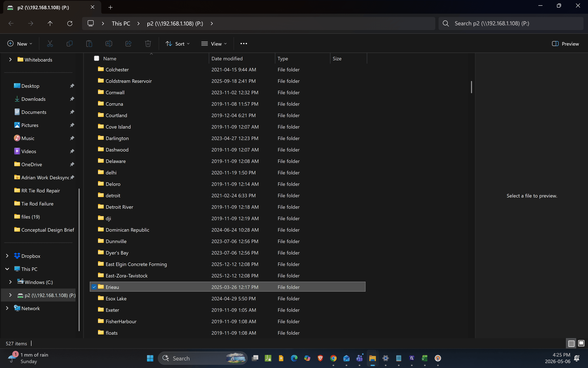Open the Sort dropdown menu
The width and height of the screenshot is (588, 368).
pos(178,44)
